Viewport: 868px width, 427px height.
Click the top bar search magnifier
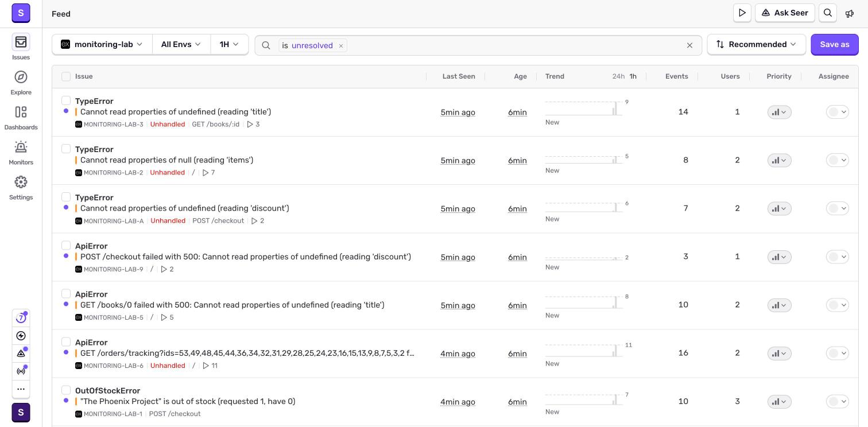[x=828, y=13]
